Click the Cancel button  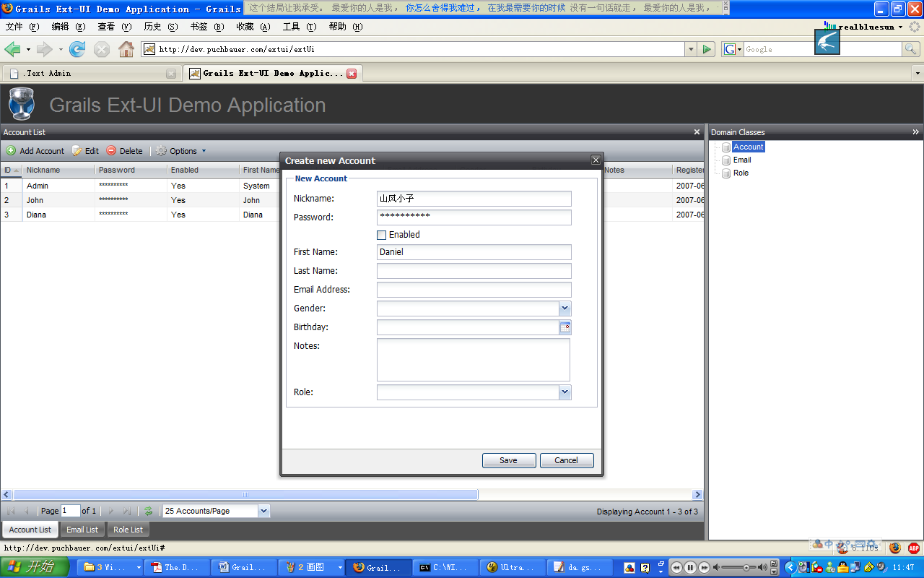point(567,460)
